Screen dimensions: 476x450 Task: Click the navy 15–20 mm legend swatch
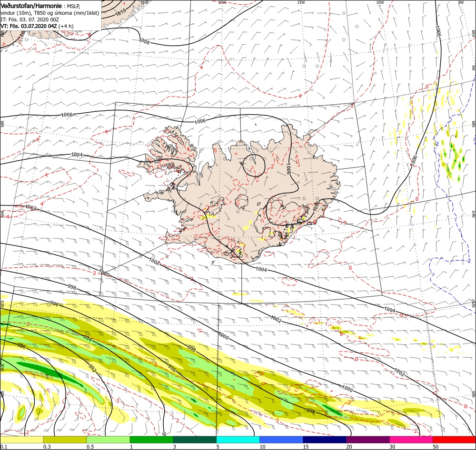325,440
